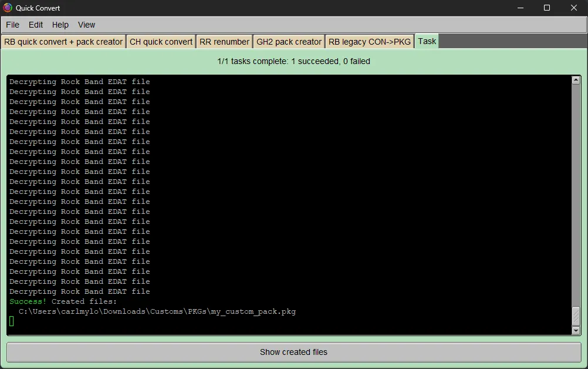This screenshot has width=588, height=369.
Task: Open the Help menu
Action: tap(60, 25)
